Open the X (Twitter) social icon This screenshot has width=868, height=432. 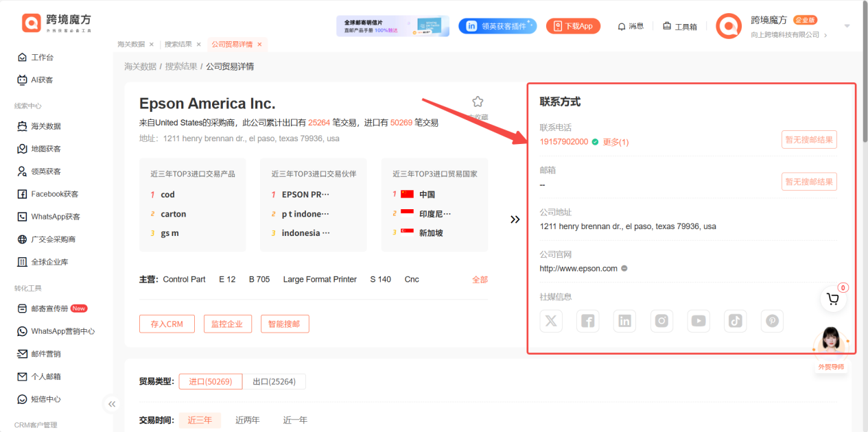(x=551, y=321)
